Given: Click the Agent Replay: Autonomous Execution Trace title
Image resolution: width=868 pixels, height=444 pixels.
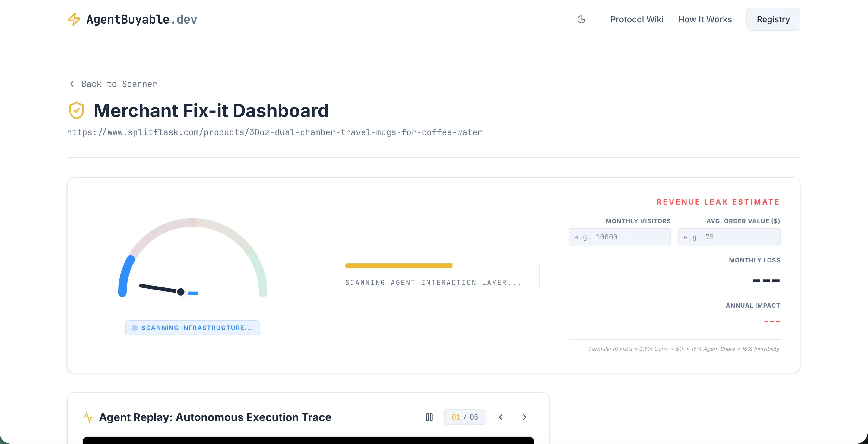Looking at the screenshot, I should (215, 417).
